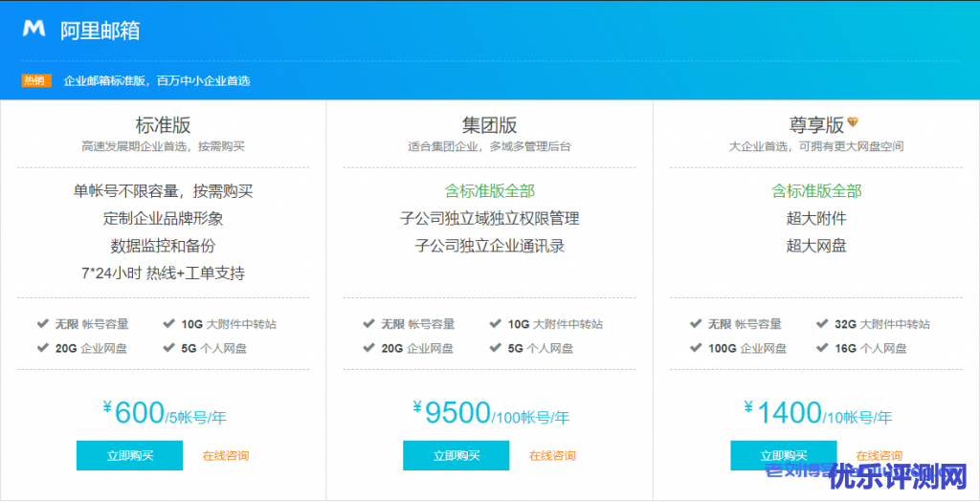980x502 pixels.
Task: Select the 标准版 plan heading
Action: (163, 125)
